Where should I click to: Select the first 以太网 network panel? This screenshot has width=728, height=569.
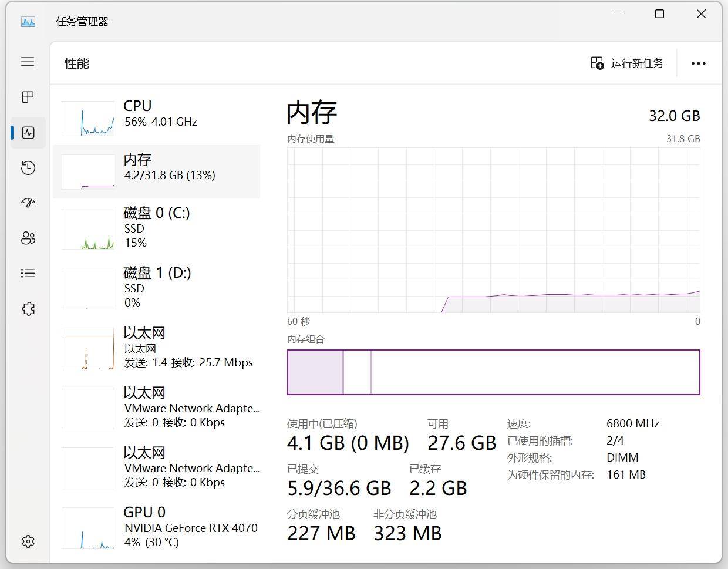coord(156,348)
